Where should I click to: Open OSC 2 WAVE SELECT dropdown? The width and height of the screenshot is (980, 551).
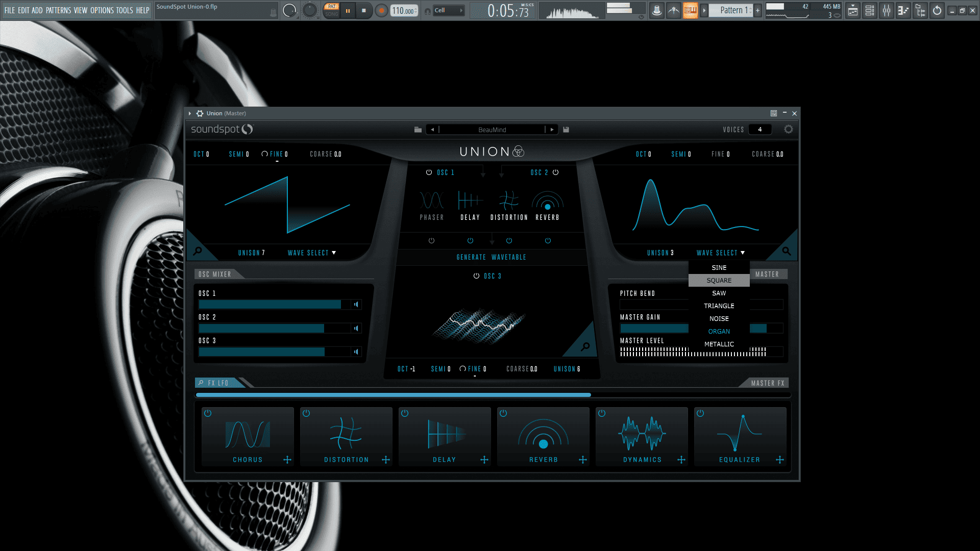tap(721, 253)
